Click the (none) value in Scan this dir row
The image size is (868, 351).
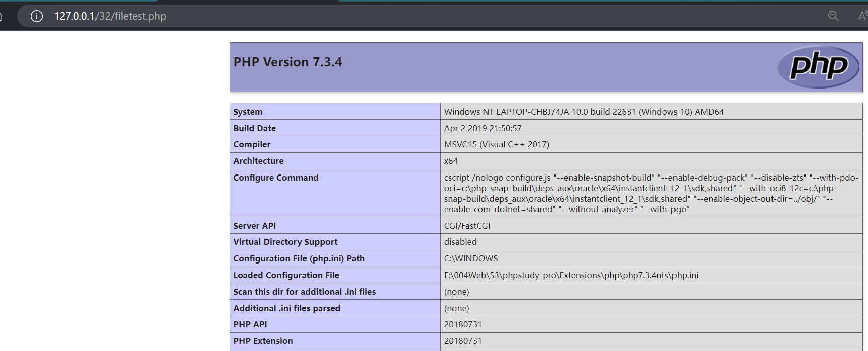(x=456, y=292)
